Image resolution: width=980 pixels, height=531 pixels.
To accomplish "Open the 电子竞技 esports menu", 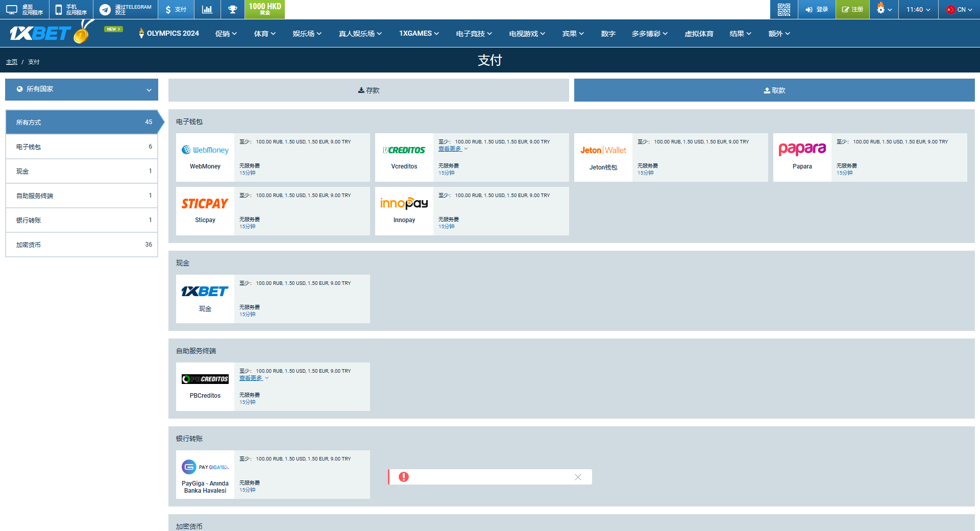I will [x=474, y=34].
